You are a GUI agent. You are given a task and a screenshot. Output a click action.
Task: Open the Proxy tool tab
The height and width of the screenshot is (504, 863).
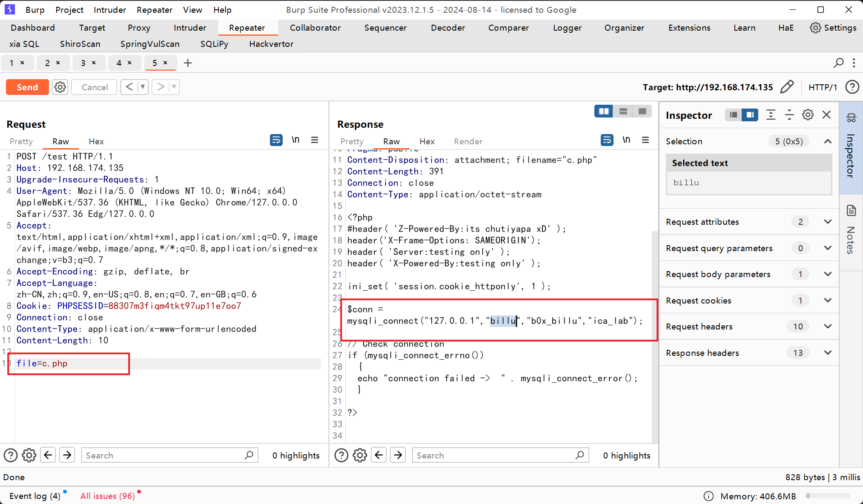[139, 28]
